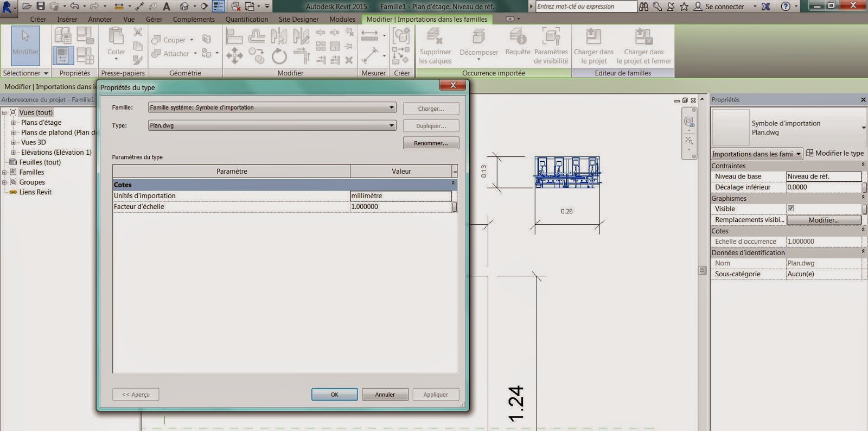Collapse the Vues (tout) tree node
This screenshot has width=868, height=431.
[x=4, y=113]
